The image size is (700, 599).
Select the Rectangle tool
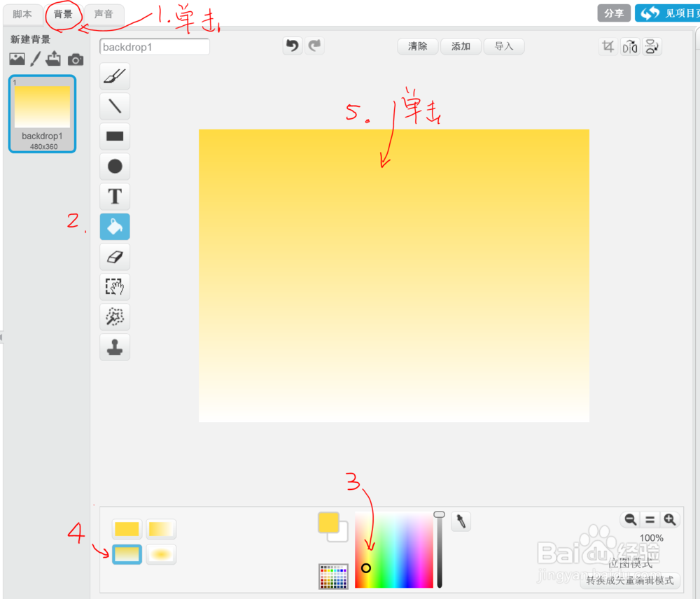coord(115,136)
